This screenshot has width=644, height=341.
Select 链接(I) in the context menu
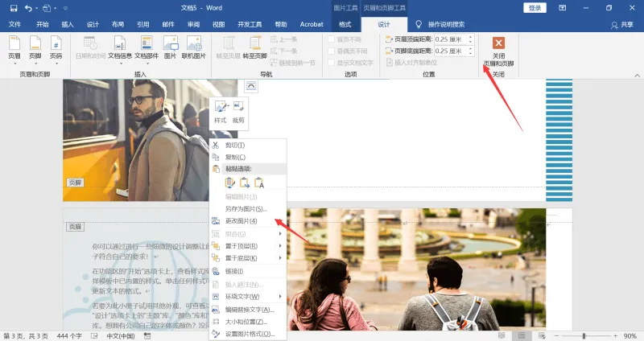pyautogui.click(x=248, y=271)
